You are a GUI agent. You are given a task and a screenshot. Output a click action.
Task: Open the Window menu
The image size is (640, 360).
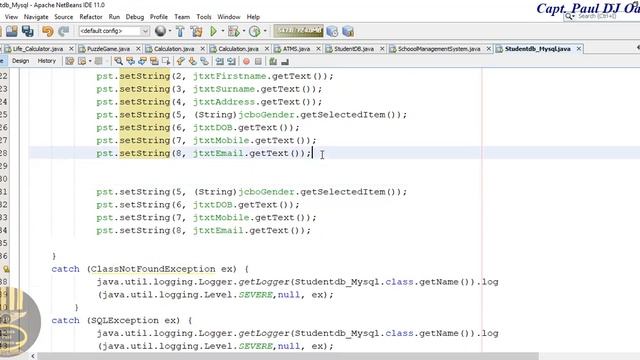pos(229,17)
